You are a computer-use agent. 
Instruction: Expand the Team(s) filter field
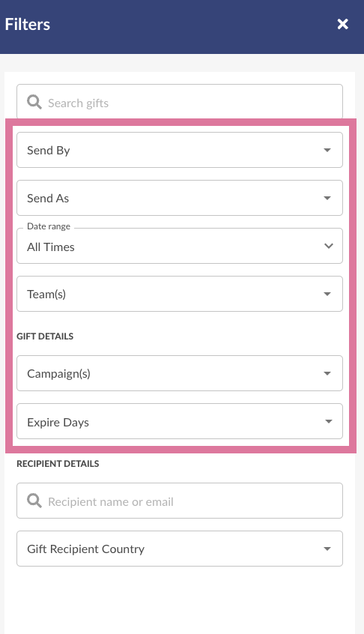pos(180,294)
